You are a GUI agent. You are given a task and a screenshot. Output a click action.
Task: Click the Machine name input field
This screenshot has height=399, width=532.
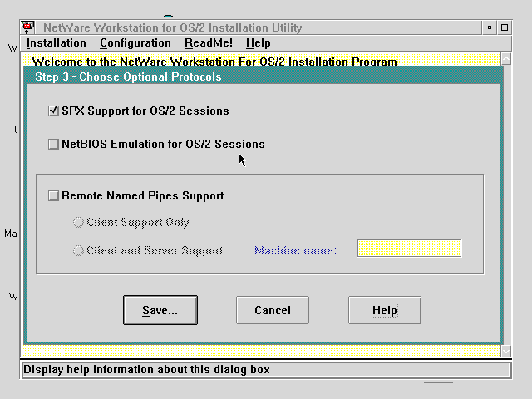point(409,249)
